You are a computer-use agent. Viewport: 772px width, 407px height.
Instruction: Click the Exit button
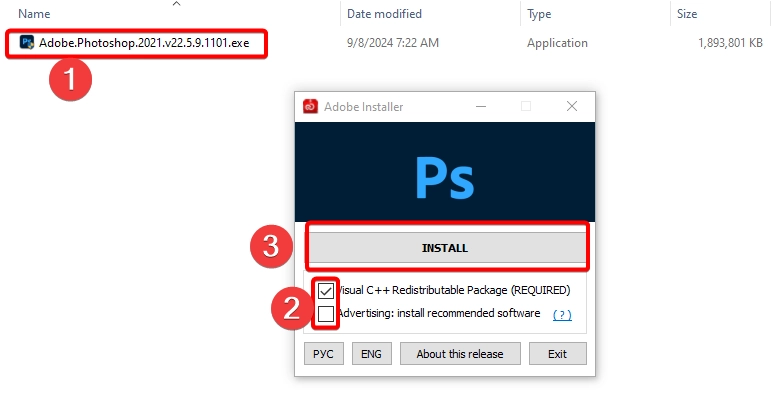[557, 354]
